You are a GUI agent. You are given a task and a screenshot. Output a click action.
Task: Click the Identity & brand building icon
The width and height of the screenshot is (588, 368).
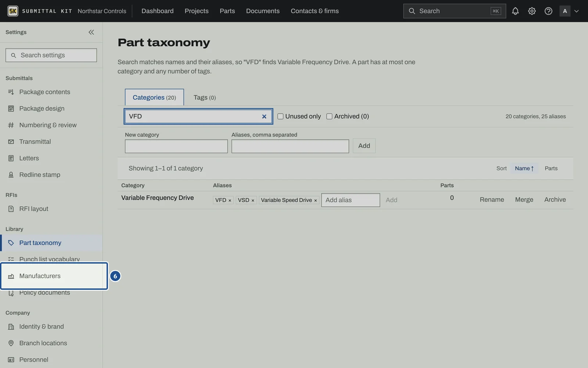(11, 327)
